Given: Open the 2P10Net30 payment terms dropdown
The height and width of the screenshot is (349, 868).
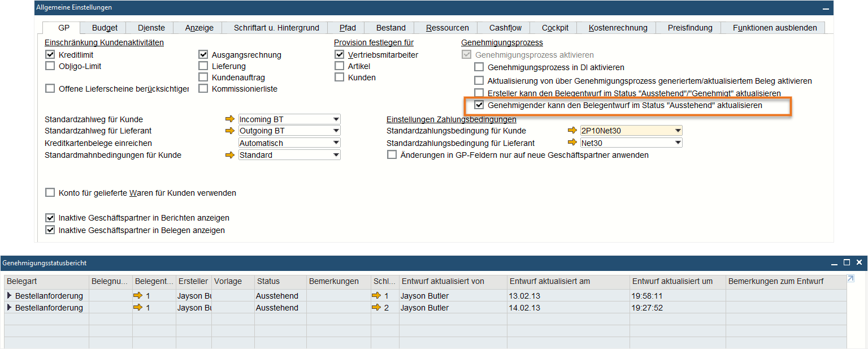Looking at the screenshot, I should pyautogui.click(x=677, y=130).
